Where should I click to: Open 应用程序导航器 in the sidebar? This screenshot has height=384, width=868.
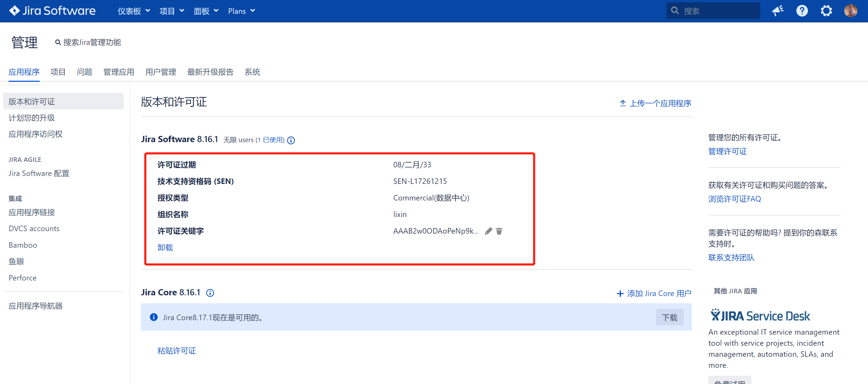[x=36, y=306]
